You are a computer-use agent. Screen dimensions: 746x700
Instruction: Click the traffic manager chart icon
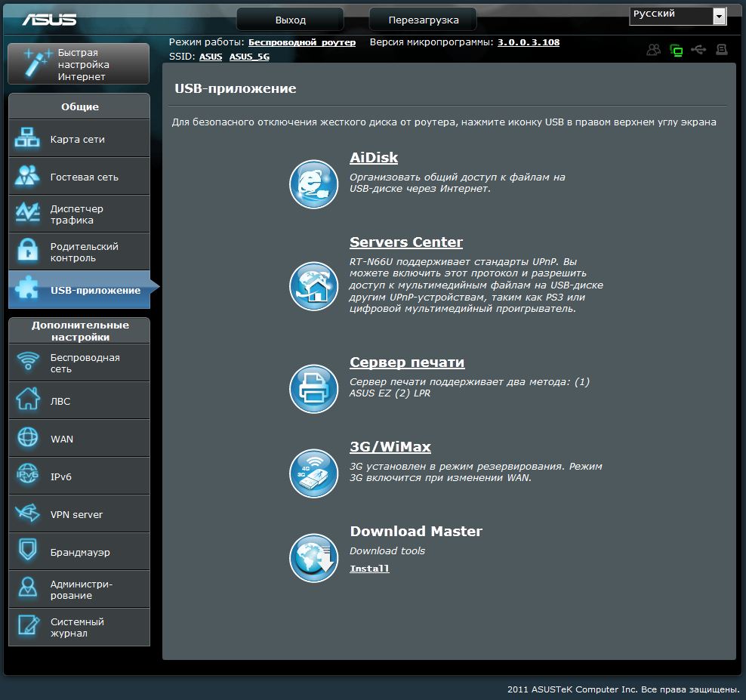pos(28,212)
